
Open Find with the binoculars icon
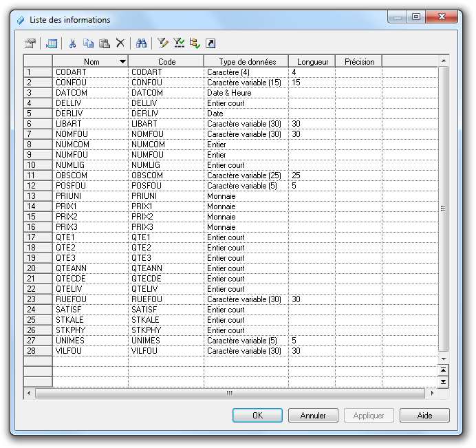pos(142,43)
